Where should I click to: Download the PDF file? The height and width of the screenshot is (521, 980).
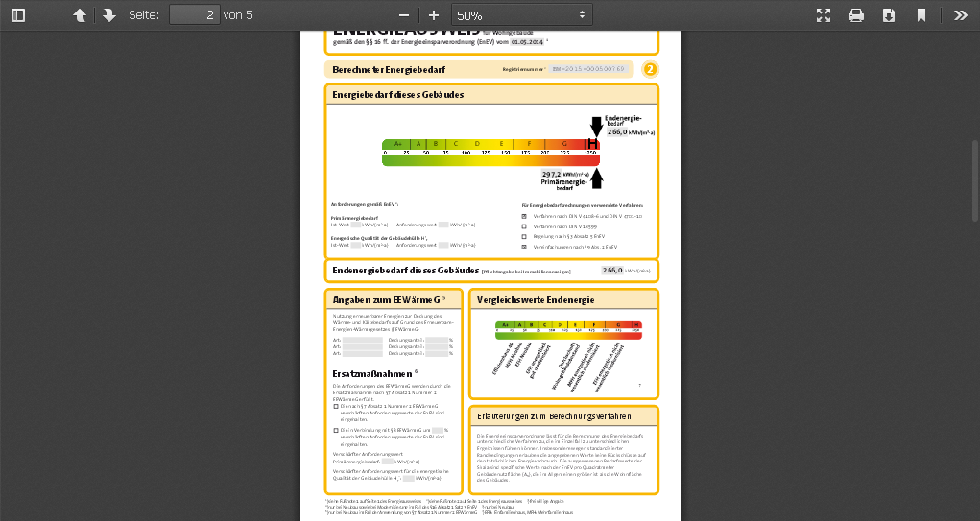889,15
